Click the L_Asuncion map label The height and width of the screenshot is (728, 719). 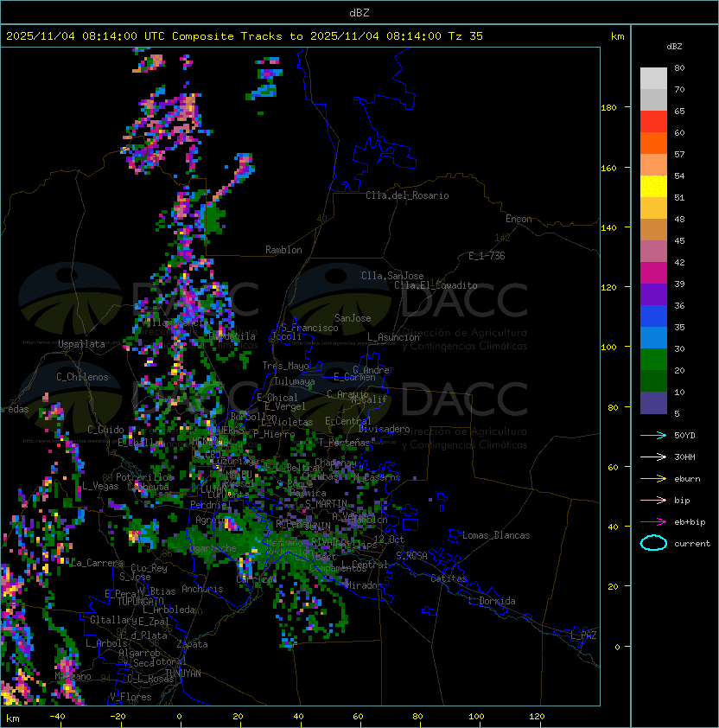pos(393,337)
